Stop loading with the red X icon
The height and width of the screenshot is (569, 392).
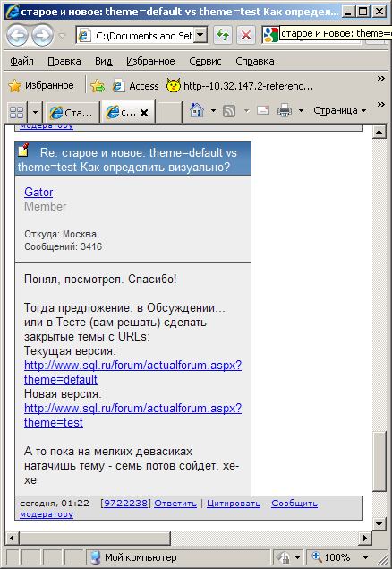click(246, 36)
